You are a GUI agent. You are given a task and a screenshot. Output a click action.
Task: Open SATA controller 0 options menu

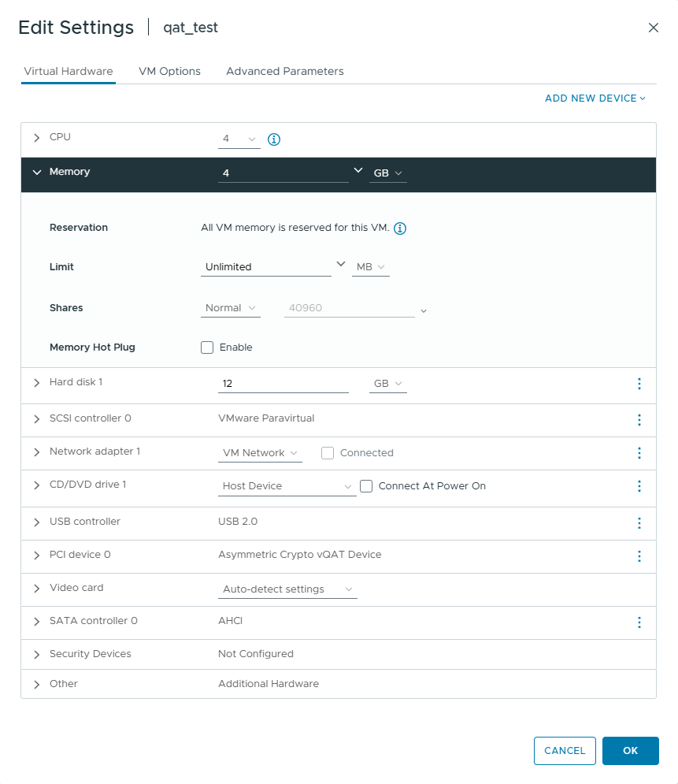point(639,622)
